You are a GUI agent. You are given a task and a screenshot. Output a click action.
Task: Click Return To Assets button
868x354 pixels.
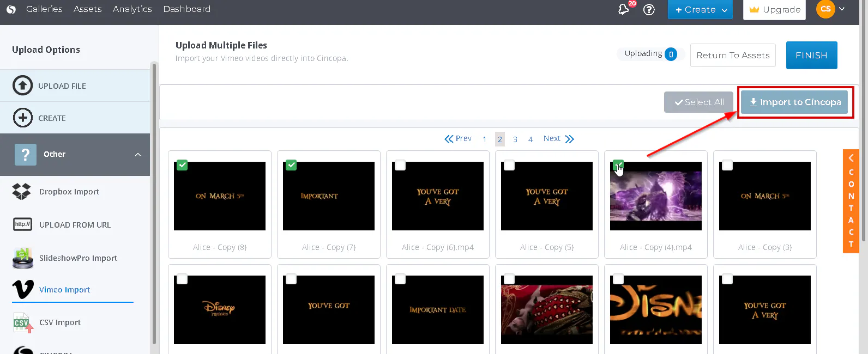pyautogui.click(x=733, y=55)
